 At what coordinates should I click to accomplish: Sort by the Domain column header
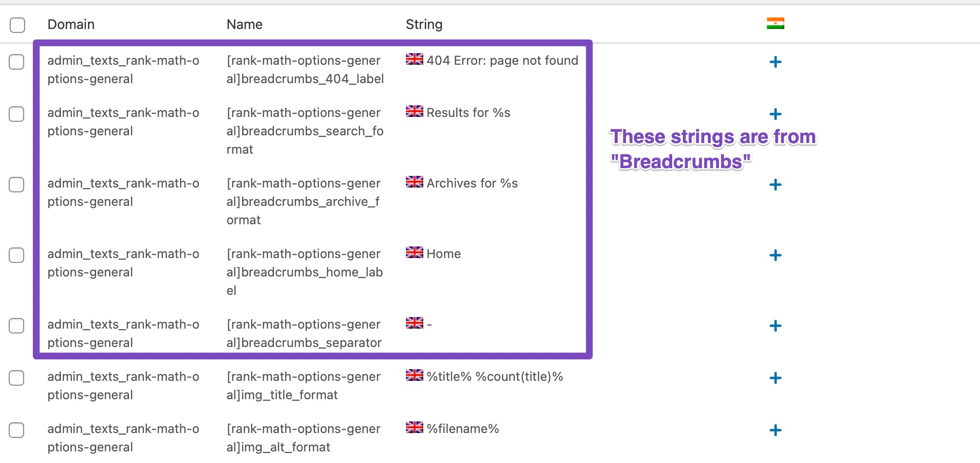pos(71,24)
